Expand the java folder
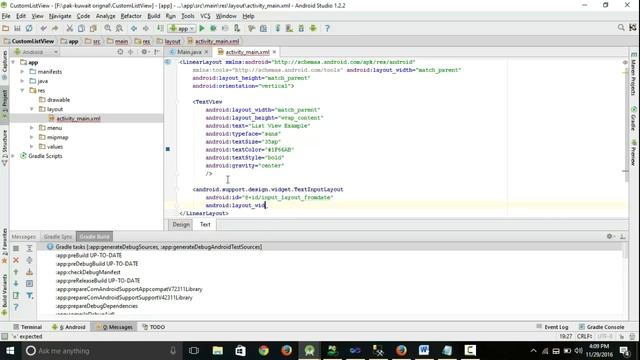 click(x=22, y=81)
